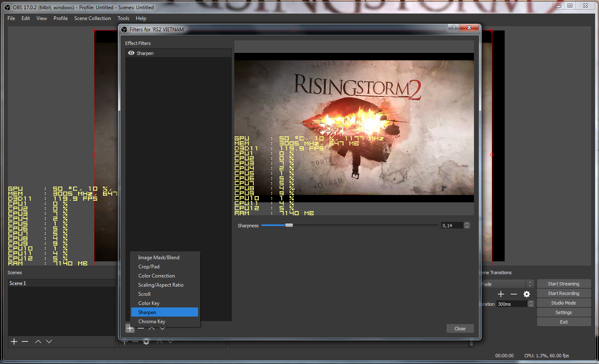Click the Studio Mode button

(x=563, y=303)
